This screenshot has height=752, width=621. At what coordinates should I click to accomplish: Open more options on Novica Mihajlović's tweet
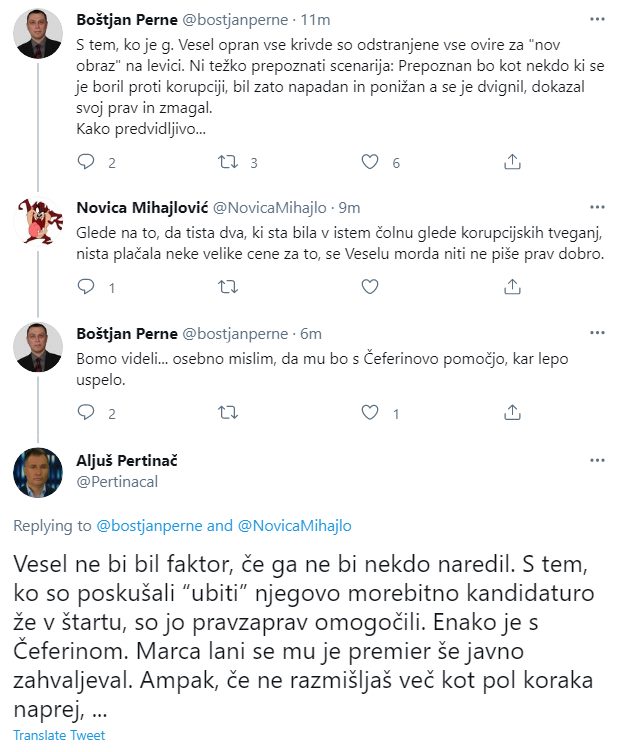tap(597, 208)
